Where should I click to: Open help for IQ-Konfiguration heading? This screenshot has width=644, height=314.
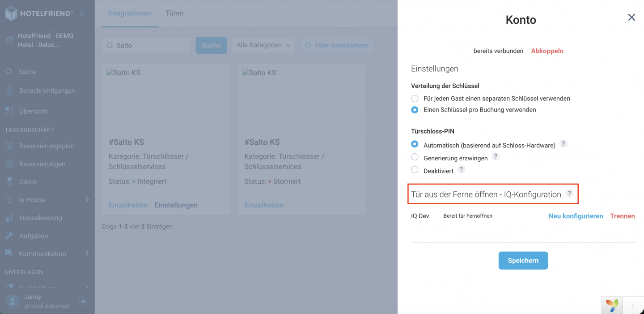[569, 193]
